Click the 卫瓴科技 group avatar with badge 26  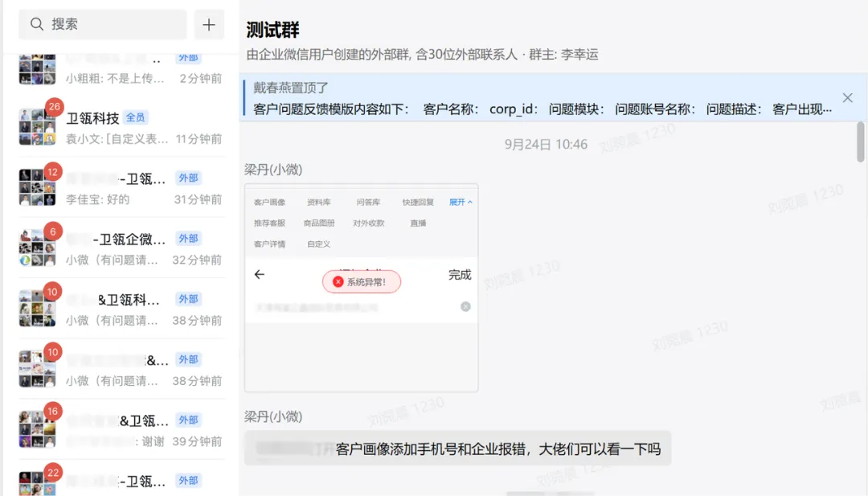coord(37,127)
